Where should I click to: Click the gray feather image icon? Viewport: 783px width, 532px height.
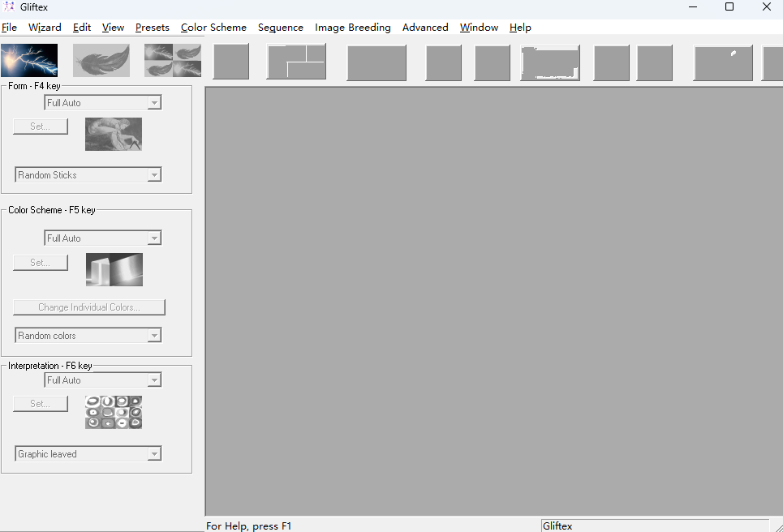[101, 61]
